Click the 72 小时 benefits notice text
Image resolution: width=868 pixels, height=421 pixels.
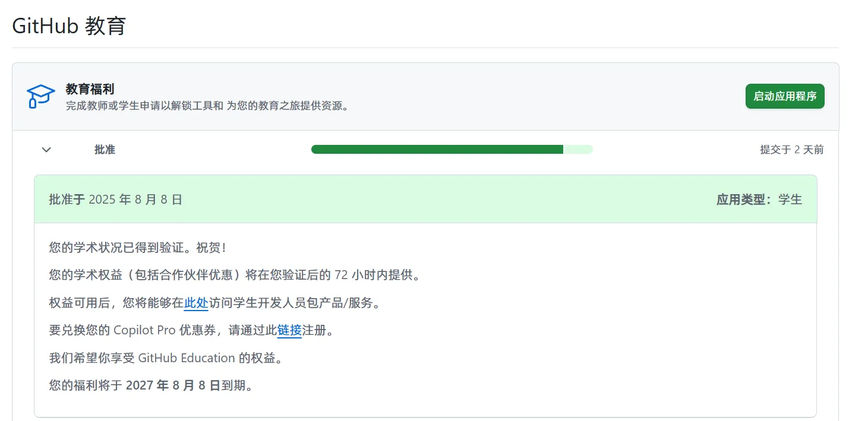coord(235,275)
